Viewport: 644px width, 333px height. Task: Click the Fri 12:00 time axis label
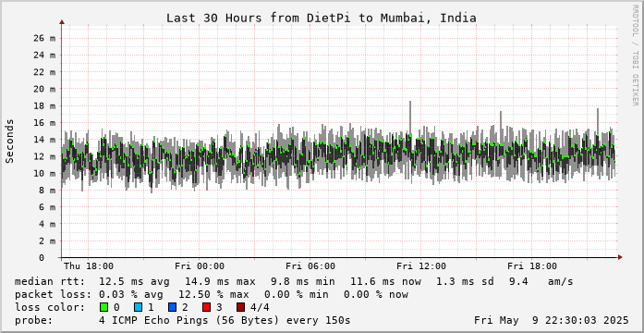click(421, 266)
